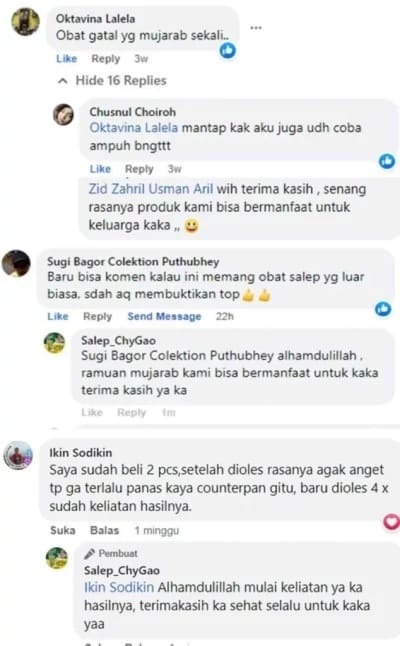The width and height of the screenshot is (400, 646).
Task: Click Suka under Ikin Sodikin's comment
Action: (63, 530)
